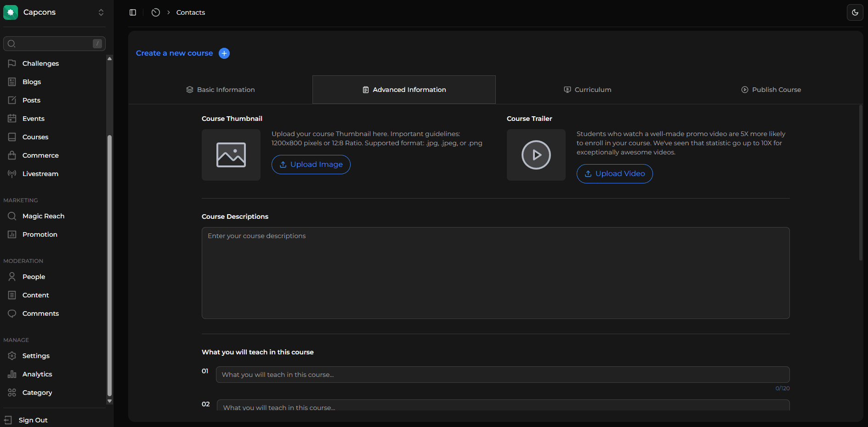Go to the Publish Course tab

pyautogui.click(x=771, y=90)
